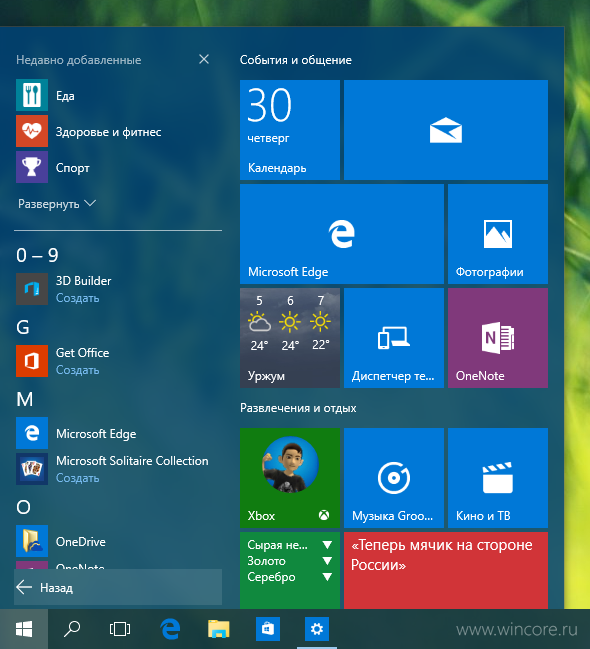Open the OneDrive folder icon
This screenshot has height=649, width=590.
[32, 541]
